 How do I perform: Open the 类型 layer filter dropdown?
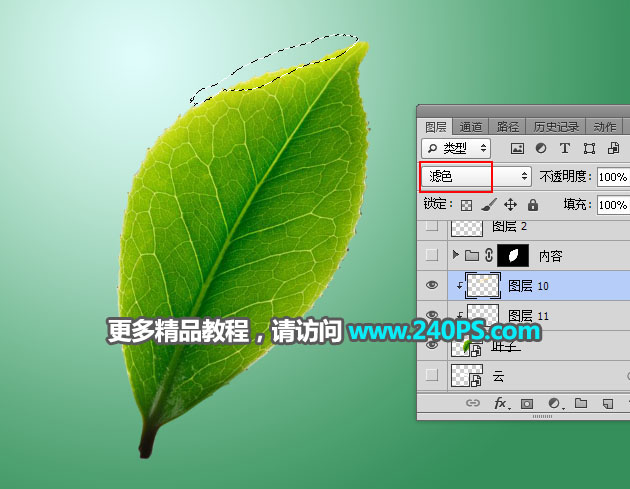point(456,149)
